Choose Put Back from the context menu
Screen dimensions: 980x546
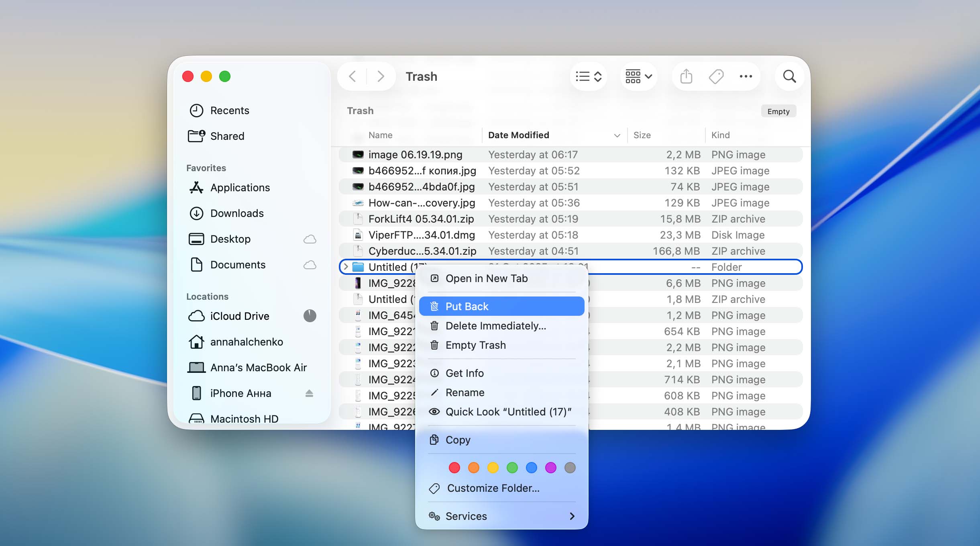pos(467,306)
